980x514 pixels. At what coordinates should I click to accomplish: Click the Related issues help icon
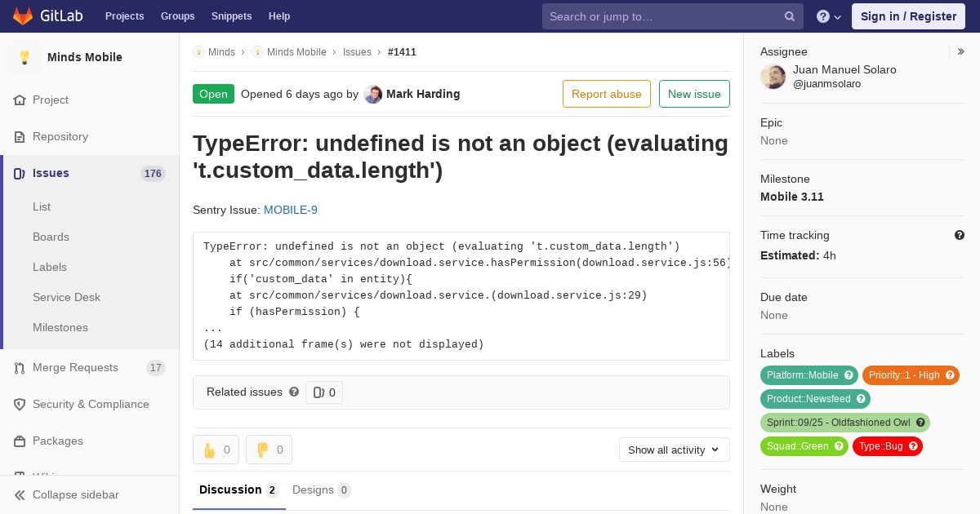tap(294, 392)
